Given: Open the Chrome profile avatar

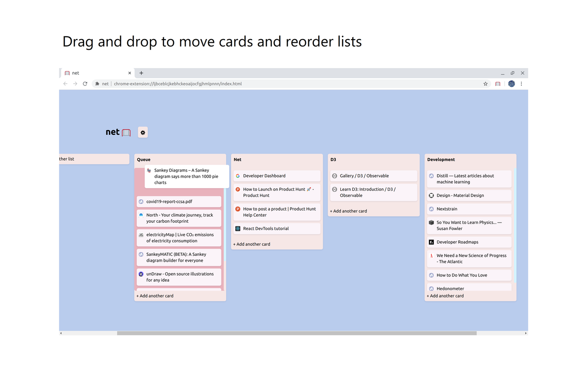Looking at the screenshot, I should pos(511,84).
